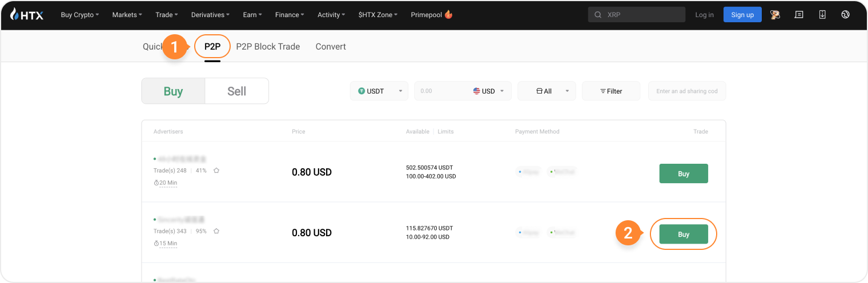Switch to the P2P Block Trade tab

pos(268,47)
